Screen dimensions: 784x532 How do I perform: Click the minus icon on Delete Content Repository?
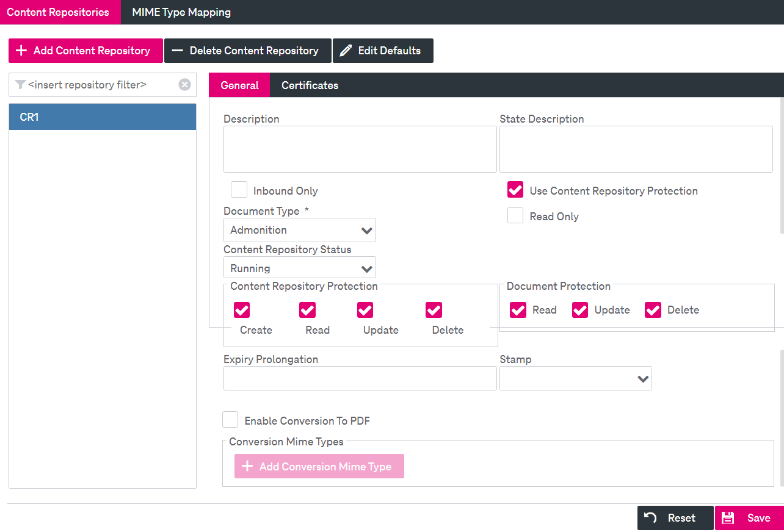[177, 51]
